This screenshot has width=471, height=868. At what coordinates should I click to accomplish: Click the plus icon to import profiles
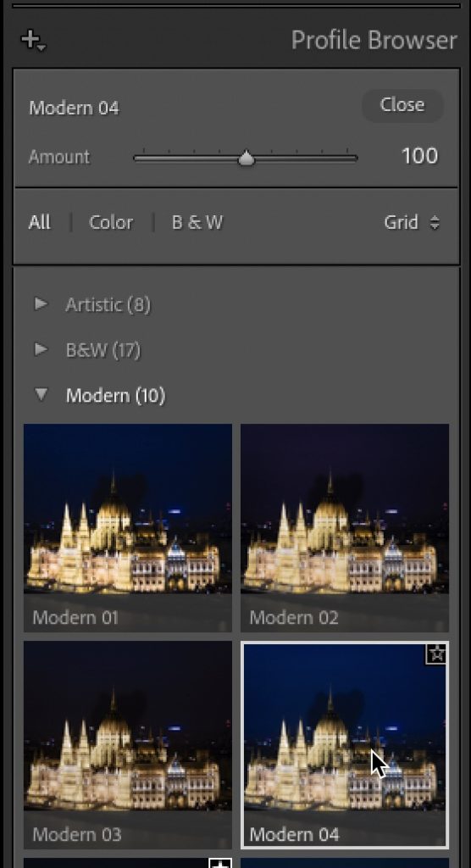tap(33, 40)
